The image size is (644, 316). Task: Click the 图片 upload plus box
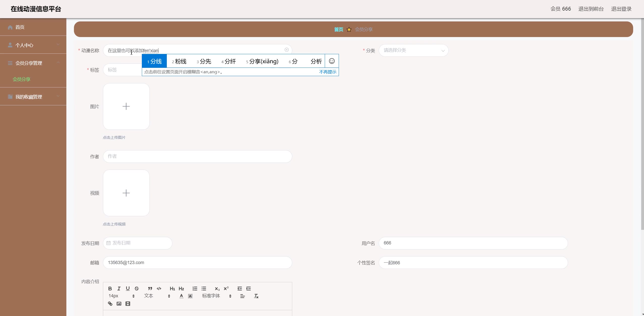(126, 106)
